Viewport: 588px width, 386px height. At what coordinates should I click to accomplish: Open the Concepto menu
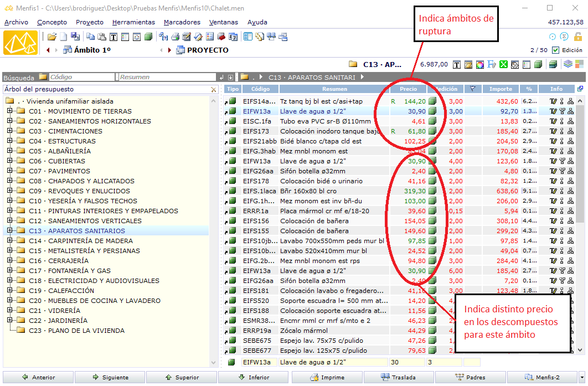point(51,22)
